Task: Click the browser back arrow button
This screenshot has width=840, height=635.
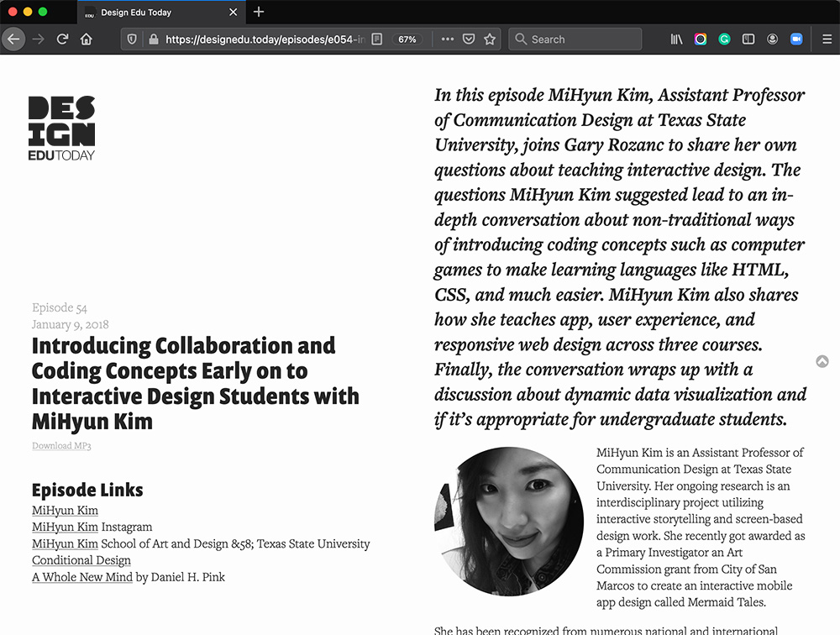Action: tap(13, 39)
